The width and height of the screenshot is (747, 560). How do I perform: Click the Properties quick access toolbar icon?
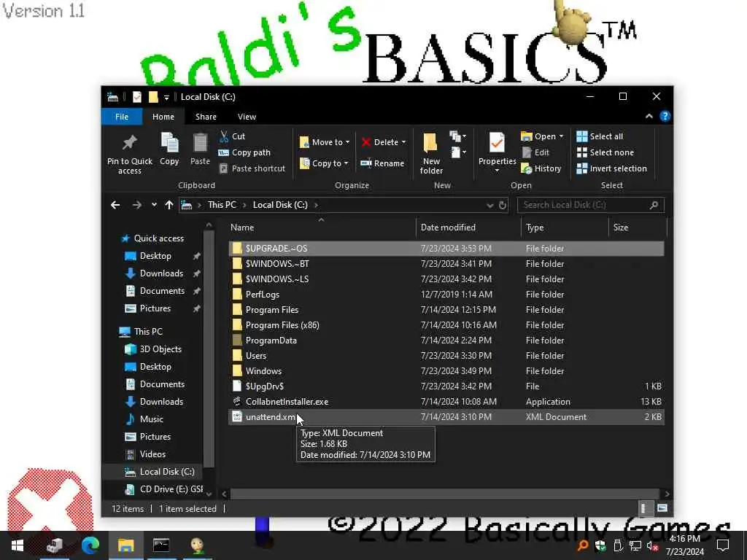pos(136,97)
